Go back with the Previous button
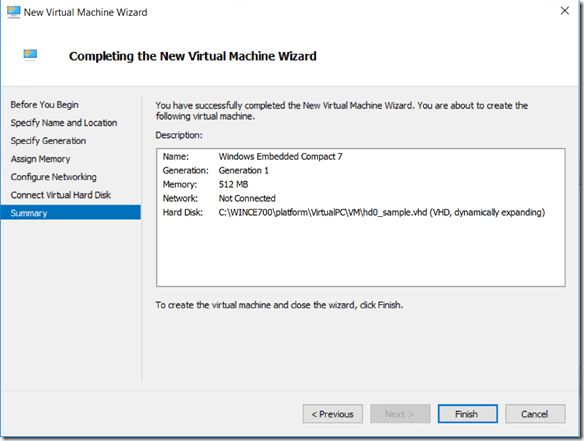The width and height of the screenshot is (584, 441). (333, 414)
